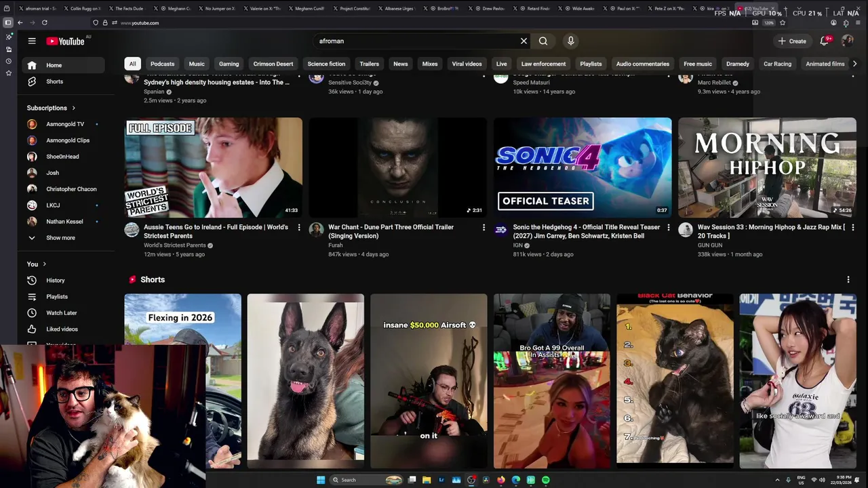Go to Home in sidebar
The width and height of the screenshot is (868, 488).
(x=62, y=65)
